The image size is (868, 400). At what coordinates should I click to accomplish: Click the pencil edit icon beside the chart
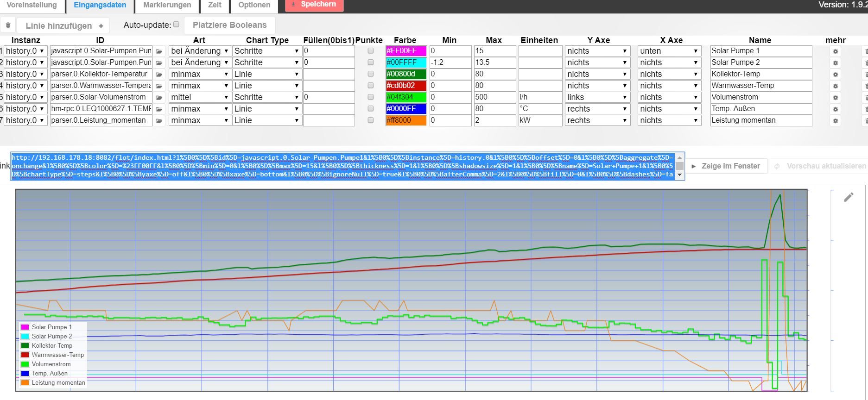849,197
